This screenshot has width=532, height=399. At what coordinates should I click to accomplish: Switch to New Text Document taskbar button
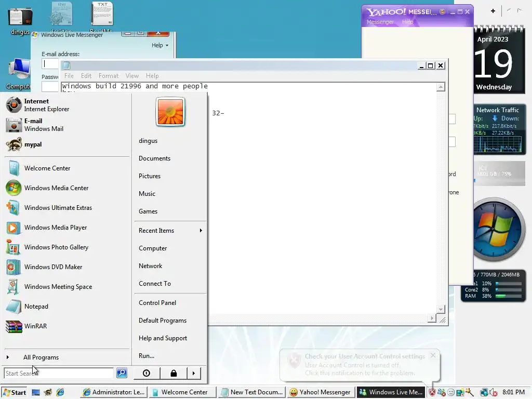(x=252, y=392)
